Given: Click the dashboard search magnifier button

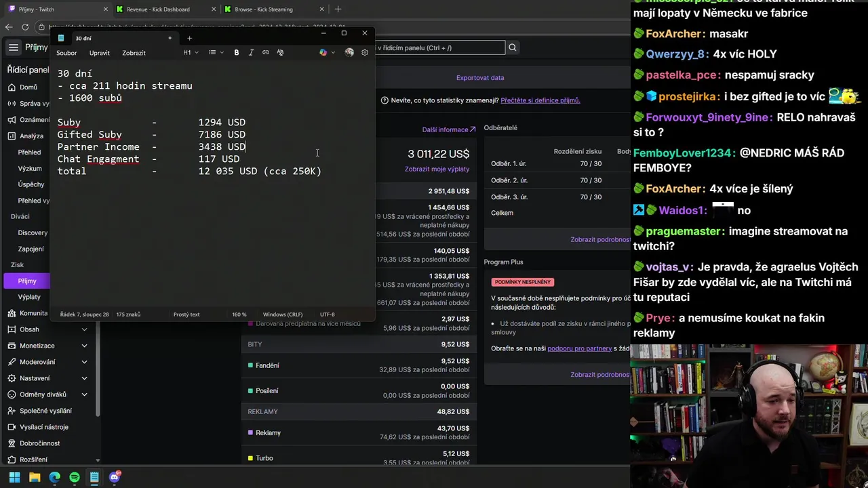Looking at the screenshot, I should pyautogui.click(x=513, y=47).
